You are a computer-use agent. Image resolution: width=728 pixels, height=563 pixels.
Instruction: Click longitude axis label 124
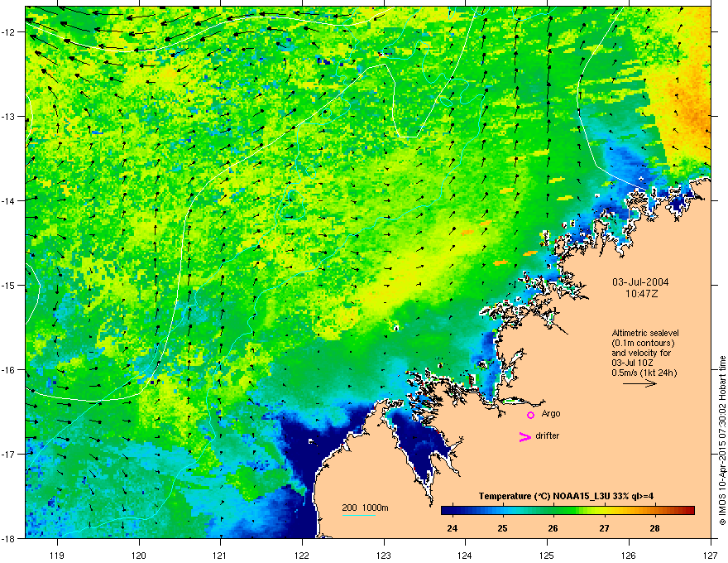(x=465, y=555)
